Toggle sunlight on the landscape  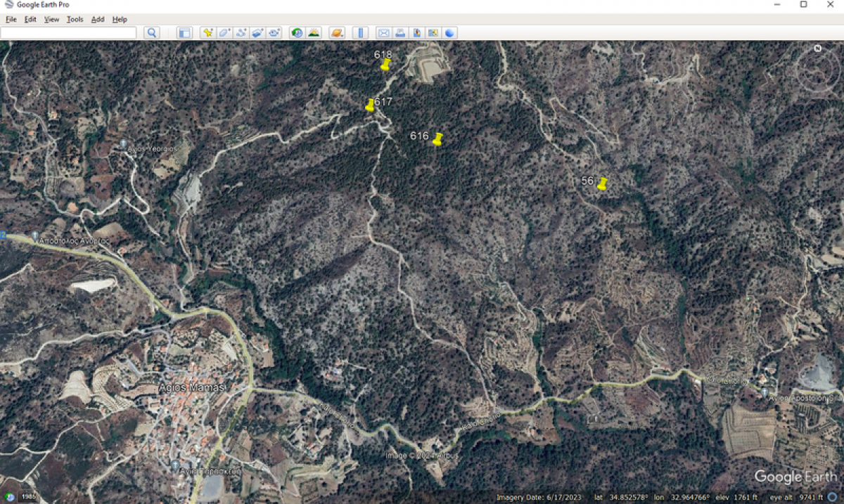(x=313, y=32)
